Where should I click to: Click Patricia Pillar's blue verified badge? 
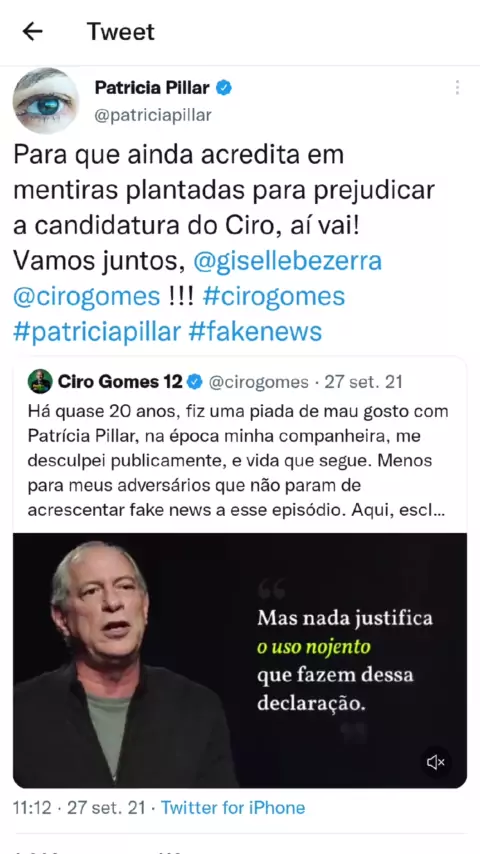click(x=223, y=88)
